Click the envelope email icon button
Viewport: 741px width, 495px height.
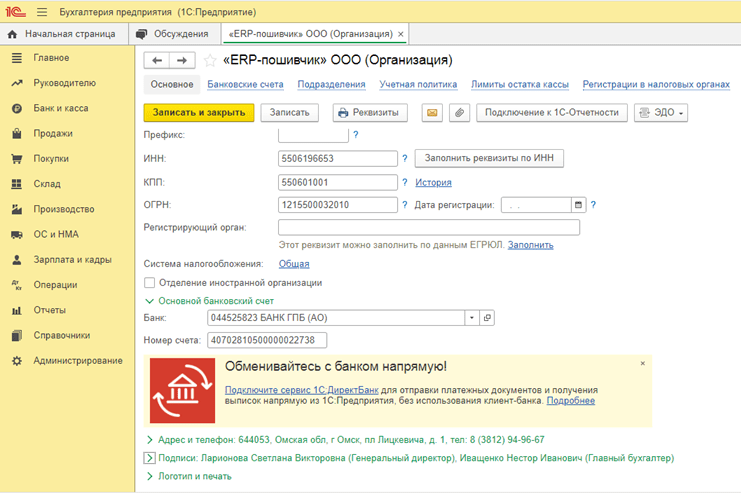[432, 113]
